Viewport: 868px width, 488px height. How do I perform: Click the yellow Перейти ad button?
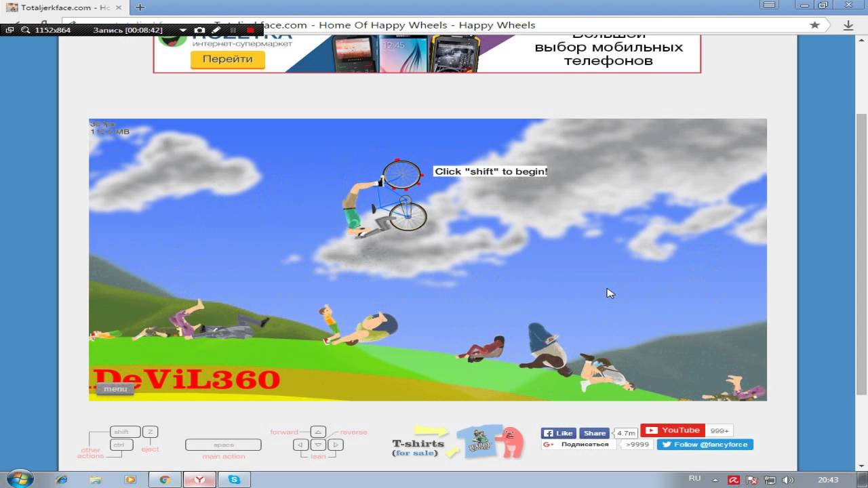[x=227, y=59]
